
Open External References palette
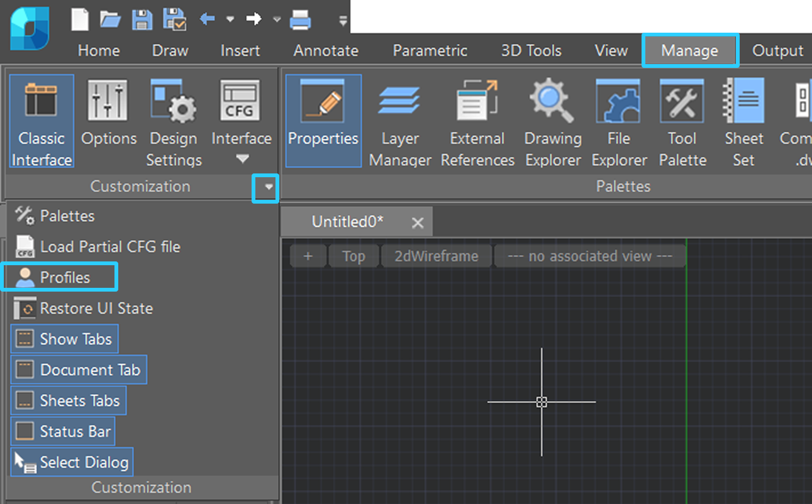pyautogui.click(x=477, y=123)
